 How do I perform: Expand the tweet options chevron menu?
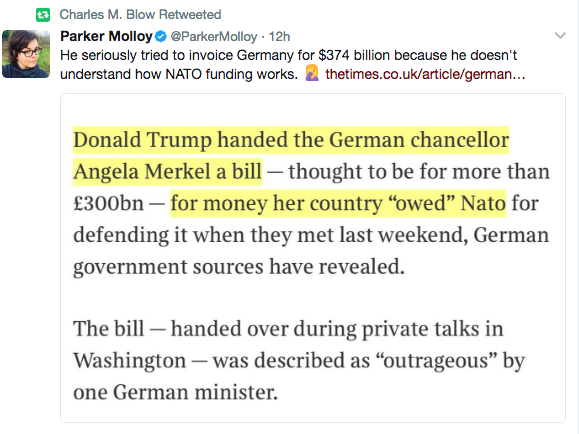point(560,35)
